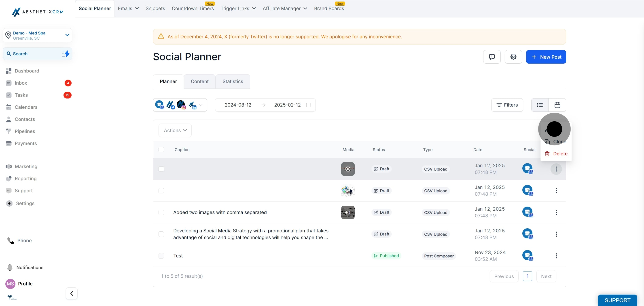644x306 pixels.
Task: Switch to the Statistics tab
Action: pyautogui.click(x=233, y=81)
